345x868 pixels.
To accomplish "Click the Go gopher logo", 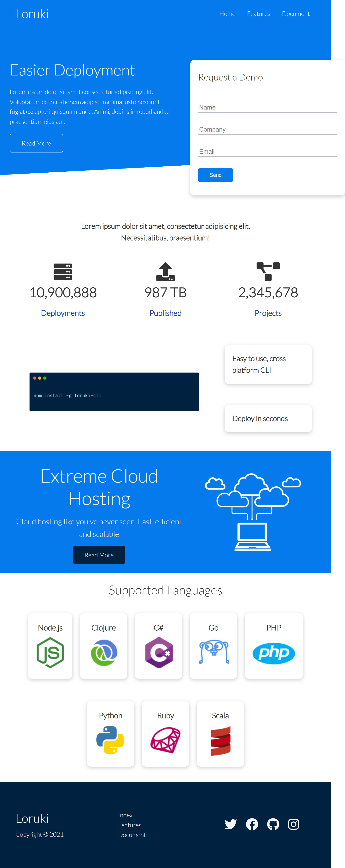I will pyautogui.click(x=214, y=652).
